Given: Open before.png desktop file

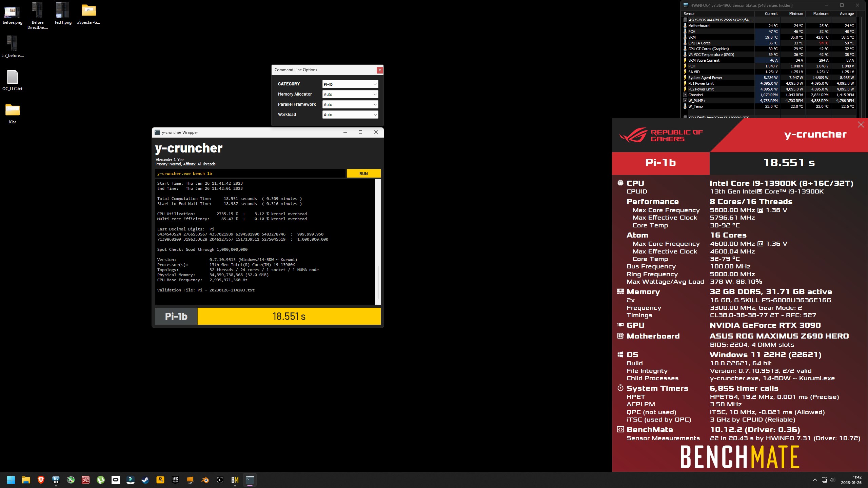Looking at the screenshot, I should pos(13,15).
